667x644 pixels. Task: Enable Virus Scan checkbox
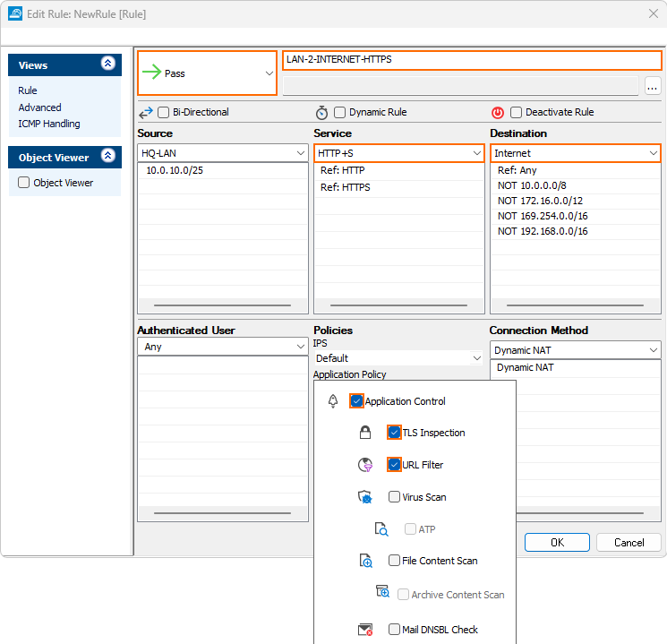coord(394,497)
